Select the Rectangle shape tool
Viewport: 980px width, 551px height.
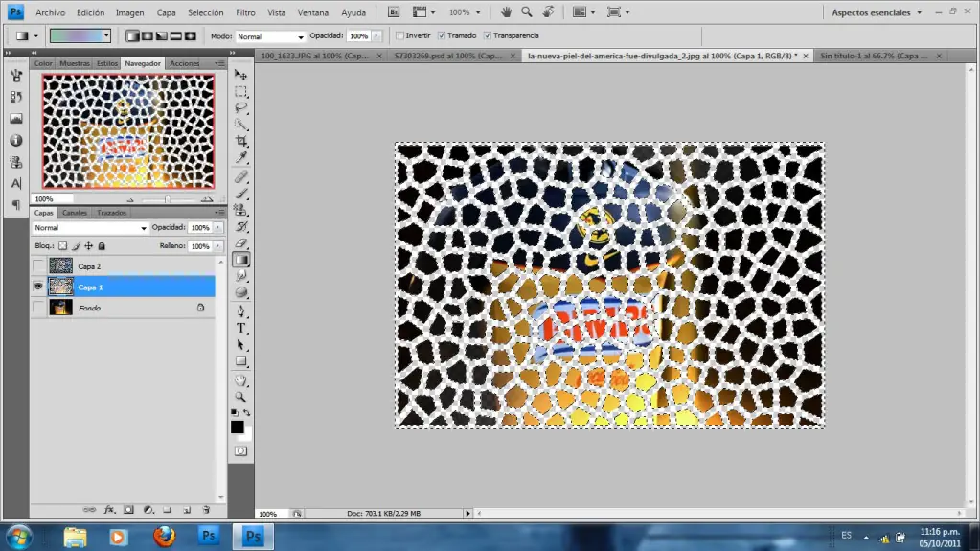(240, 361)
